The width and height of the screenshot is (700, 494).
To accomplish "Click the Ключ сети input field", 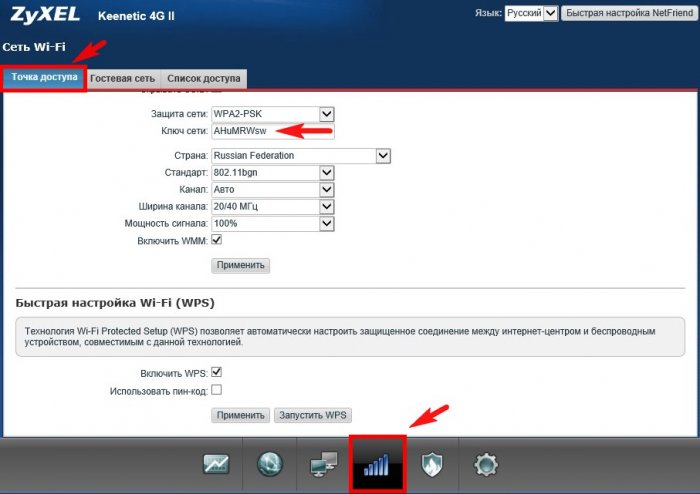I will [272, 131].
